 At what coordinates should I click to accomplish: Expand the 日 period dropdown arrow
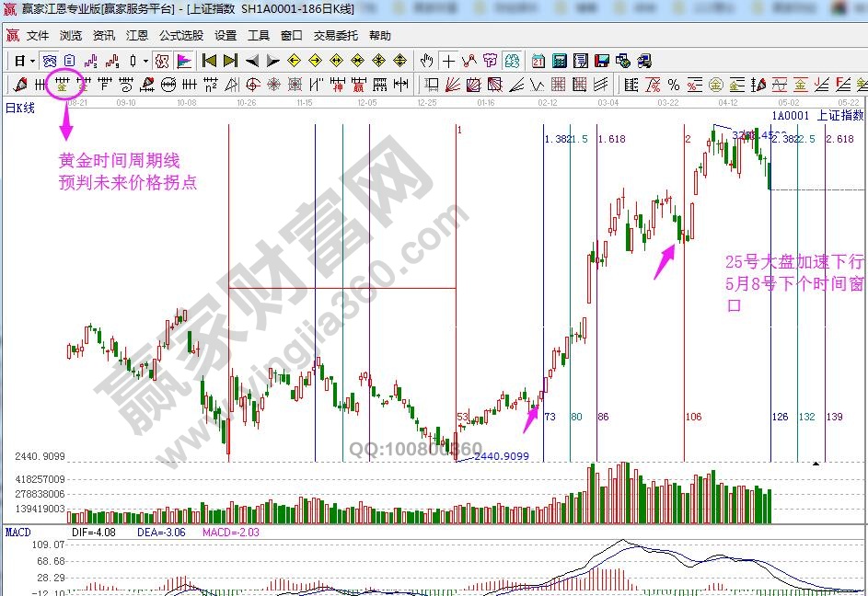tap(32, 61)
